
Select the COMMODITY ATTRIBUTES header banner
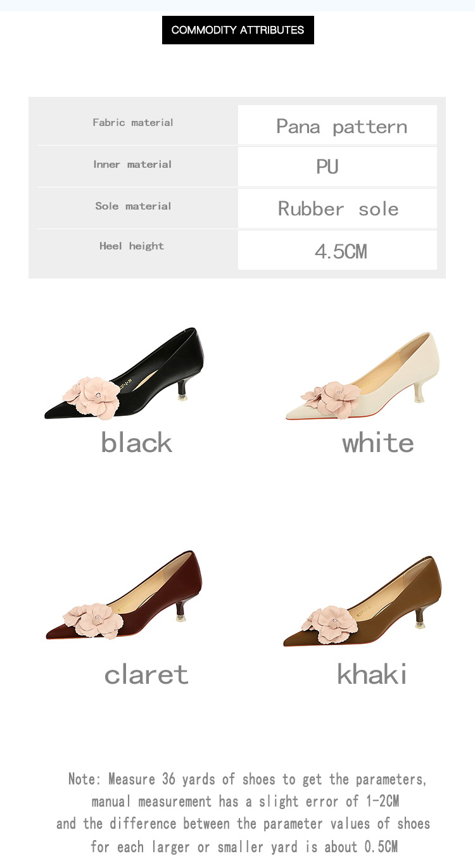click(238, 30)
